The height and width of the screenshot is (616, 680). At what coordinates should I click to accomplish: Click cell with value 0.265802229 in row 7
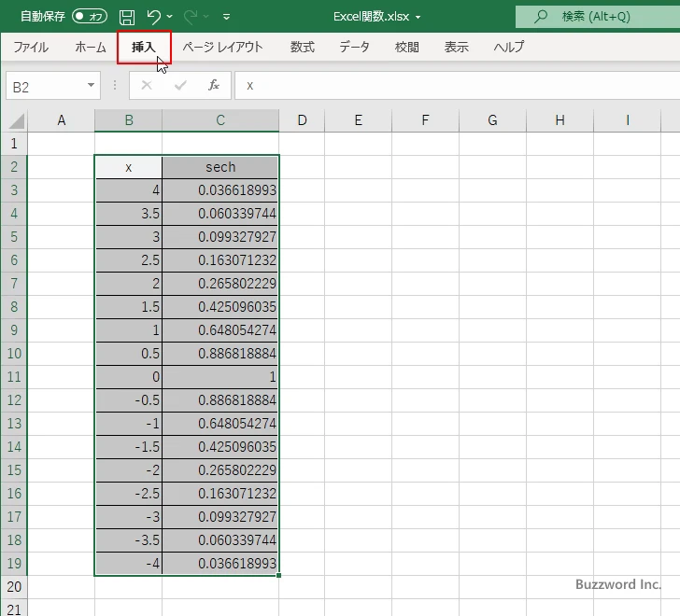[220, 284]
